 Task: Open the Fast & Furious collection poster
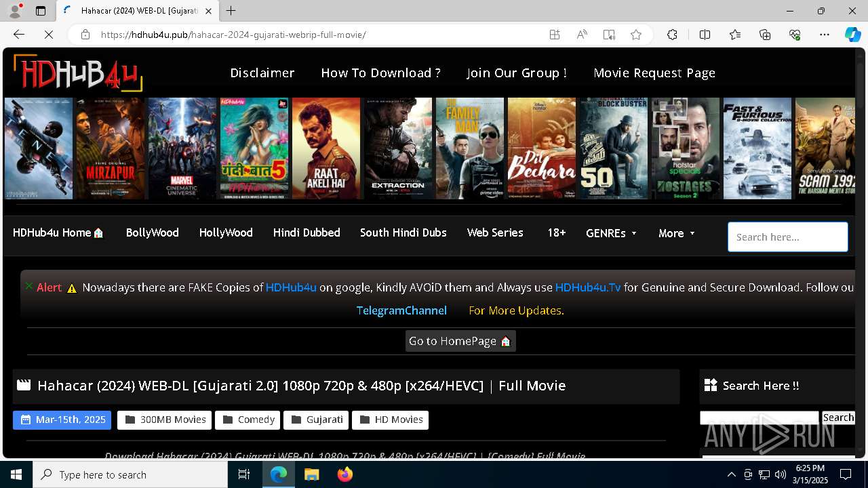757,148
